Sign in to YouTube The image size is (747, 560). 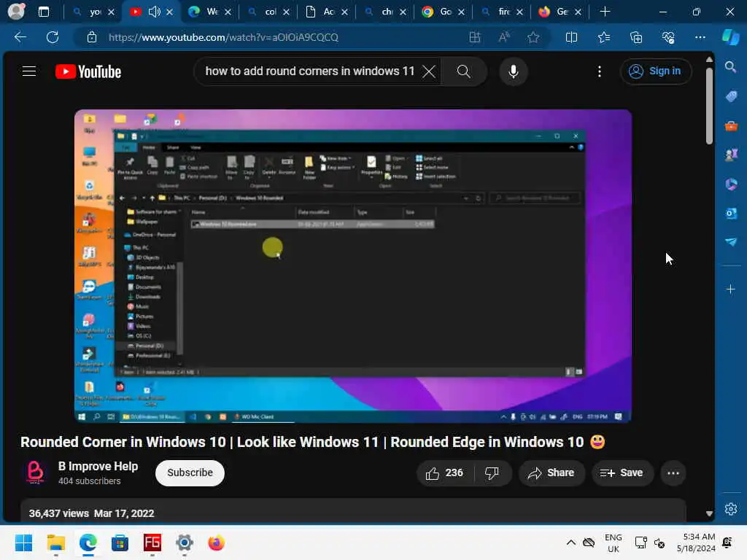(x=656, y=71)
